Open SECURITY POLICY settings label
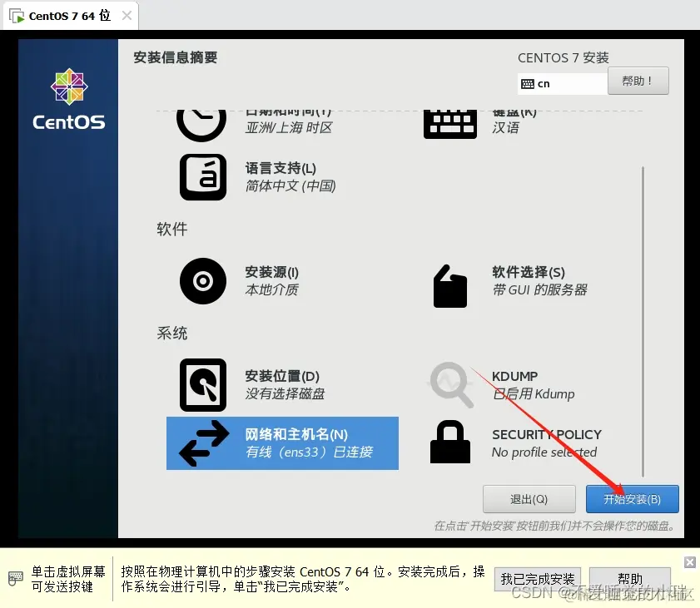 point(547,434)
